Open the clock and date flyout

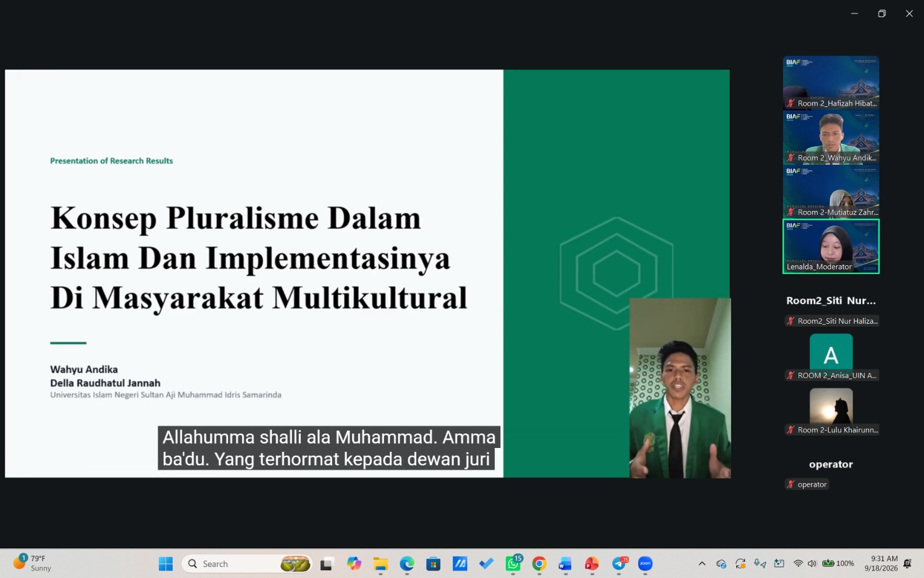coord(881,564)
